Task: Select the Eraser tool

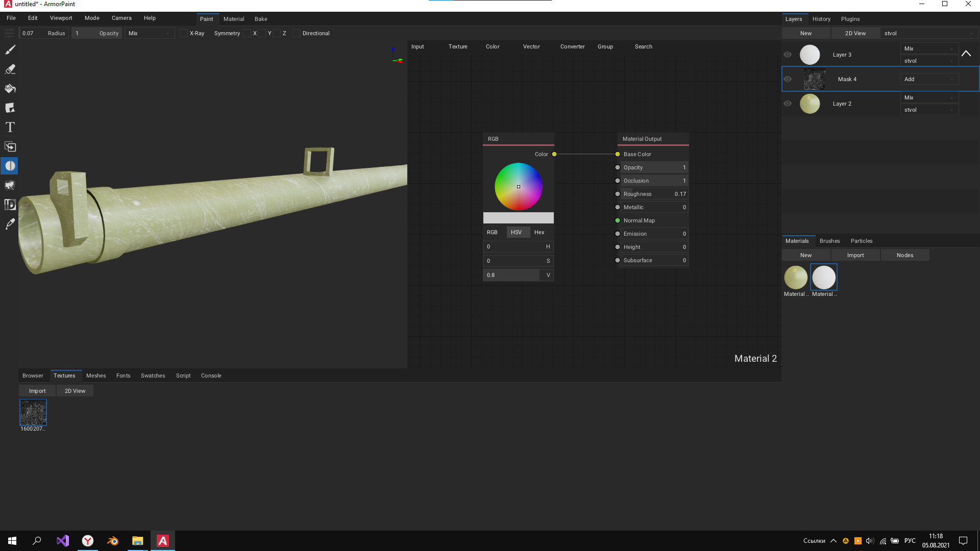Action: click(10, 69)
